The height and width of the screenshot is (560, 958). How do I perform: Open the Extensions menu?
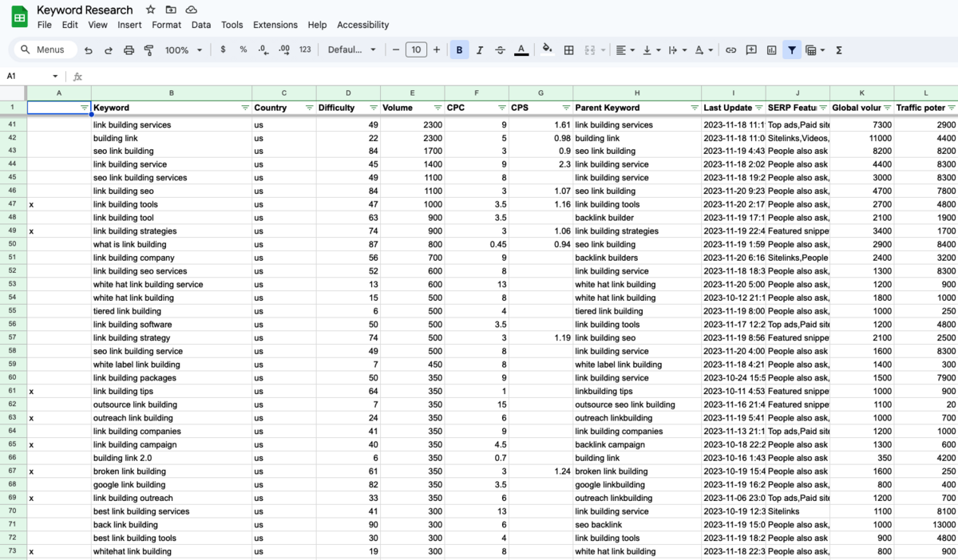click(x=275, y=25)
